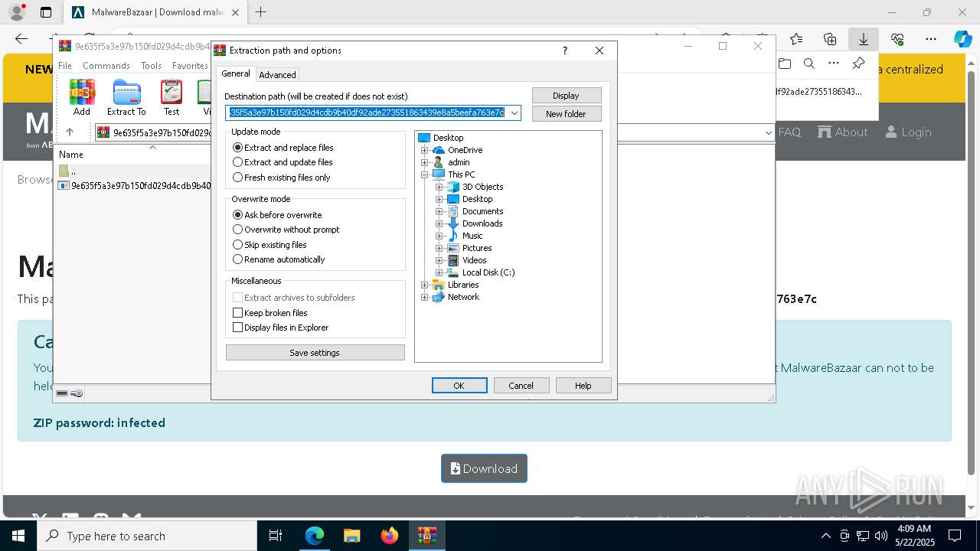Search downloads using magnifier icon
The height and width of the screenshot is (551, 980).
809,64
